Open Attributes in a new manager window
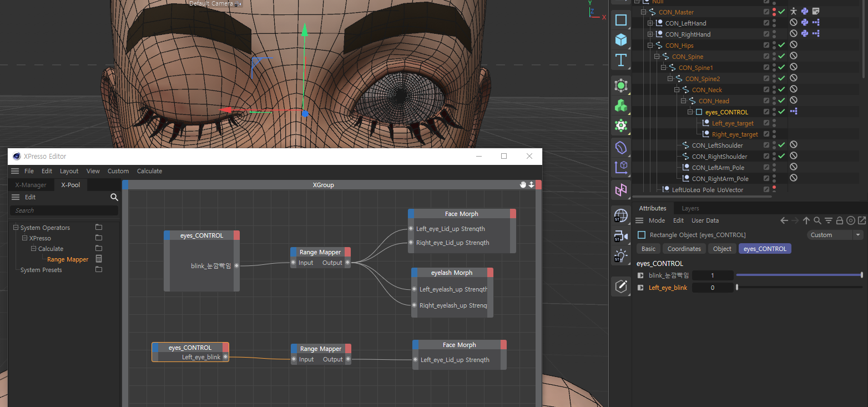This screenshot has height=407, width=868. (861, 220)
